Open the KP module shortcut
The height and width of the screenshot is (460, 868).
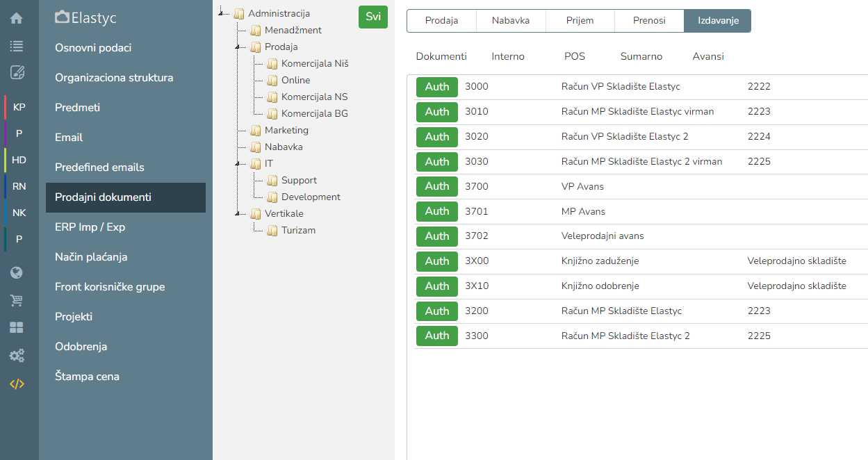(x=19, y=107)
